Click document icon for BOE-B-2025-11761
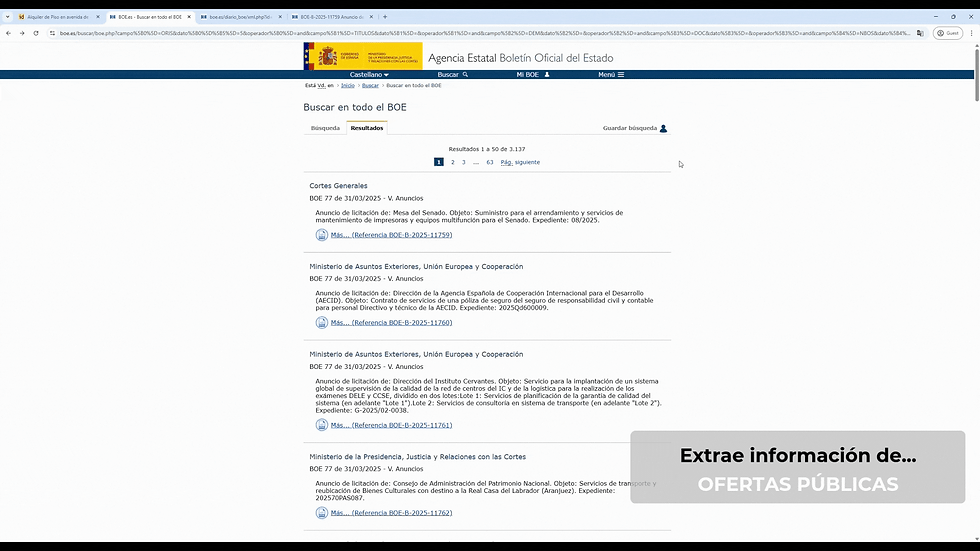Screen dimensions: 980x551 tap(321, 425)
